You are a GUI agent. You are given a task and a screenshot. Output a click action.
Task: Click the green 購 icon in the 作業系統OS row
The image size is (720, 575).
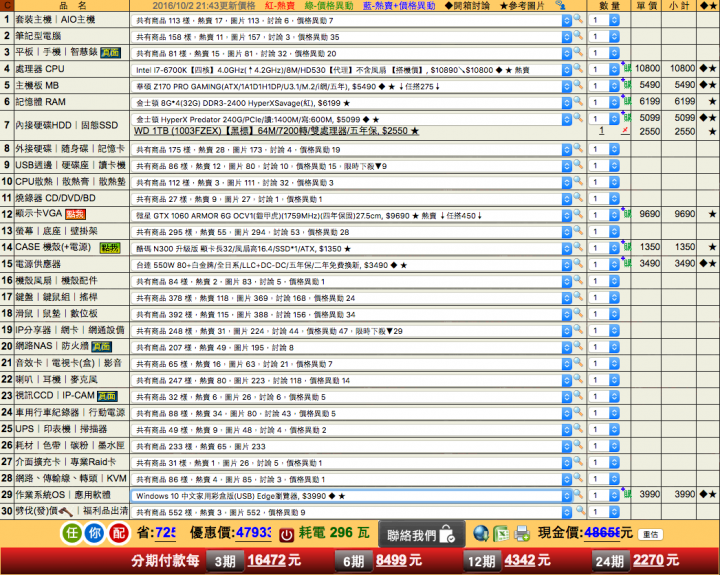627,495
